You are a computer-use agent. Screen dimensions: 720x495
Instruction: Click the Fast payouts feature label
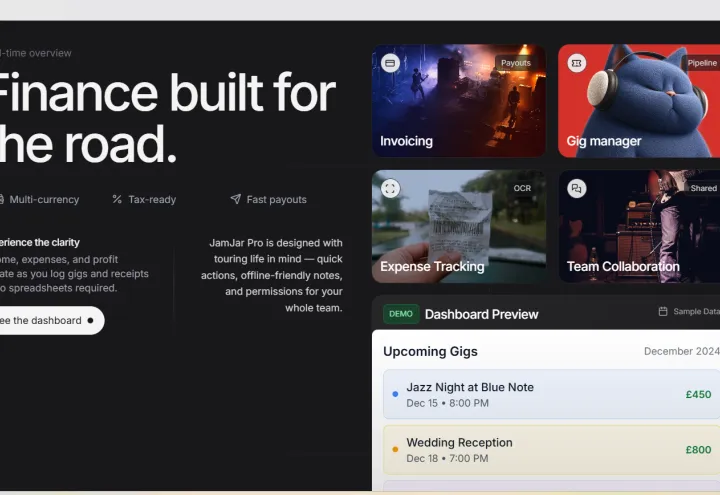(276, 199)
